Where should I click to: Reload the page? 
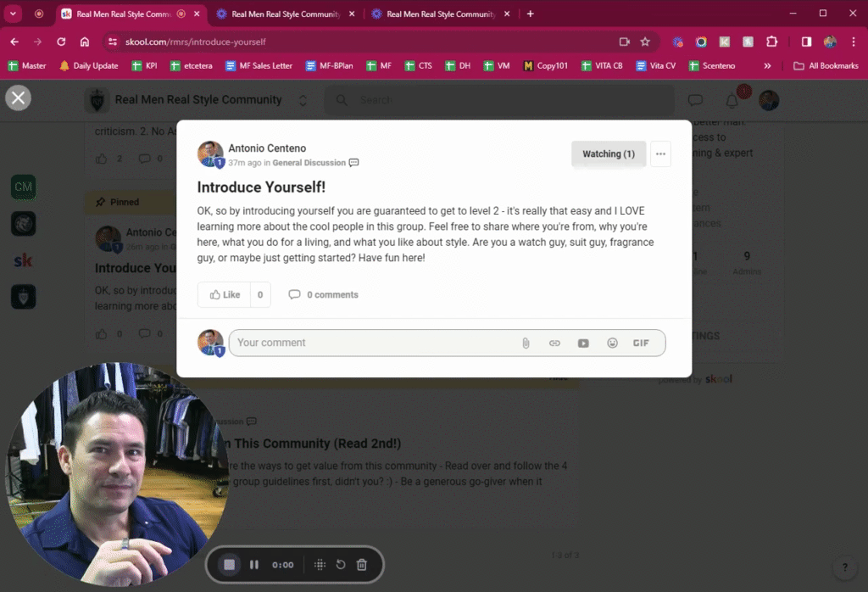coord(61,42)
